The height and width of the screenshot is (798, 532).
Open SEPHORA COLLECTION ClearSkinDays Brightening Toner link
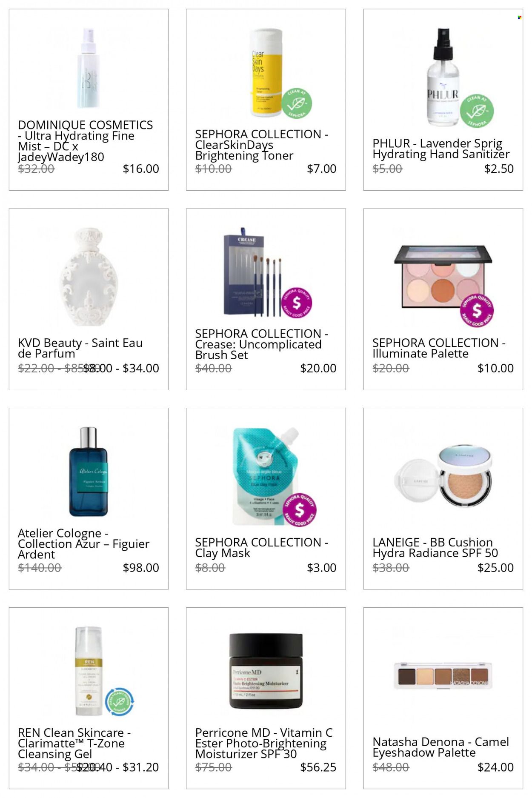pos(262,145)
